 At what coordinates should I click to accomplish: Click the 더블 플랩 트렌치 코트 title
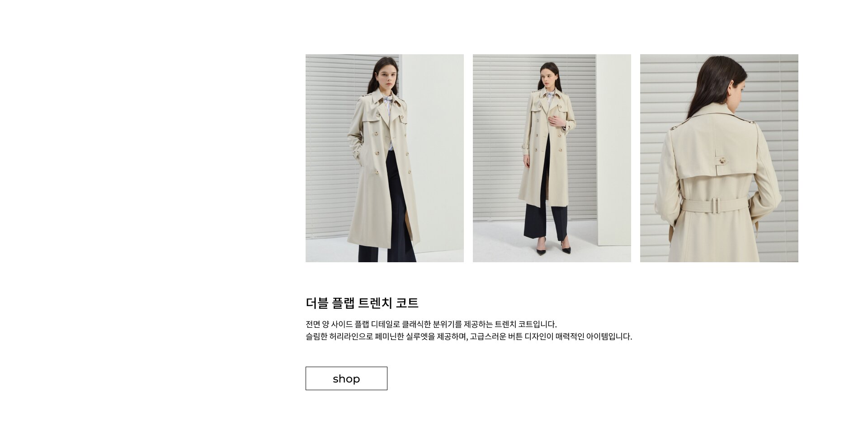(362, 303)
